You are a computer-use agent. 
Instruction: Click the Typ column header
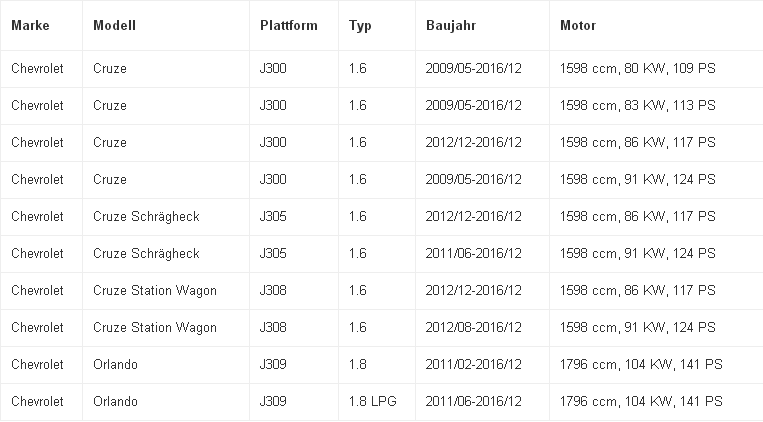(x=360, y=25)
